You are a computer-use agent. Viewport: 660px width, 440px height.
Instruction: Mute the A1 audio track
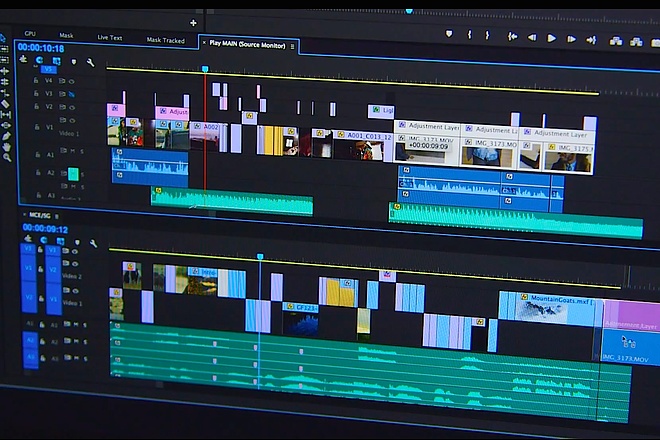(72, 151)
